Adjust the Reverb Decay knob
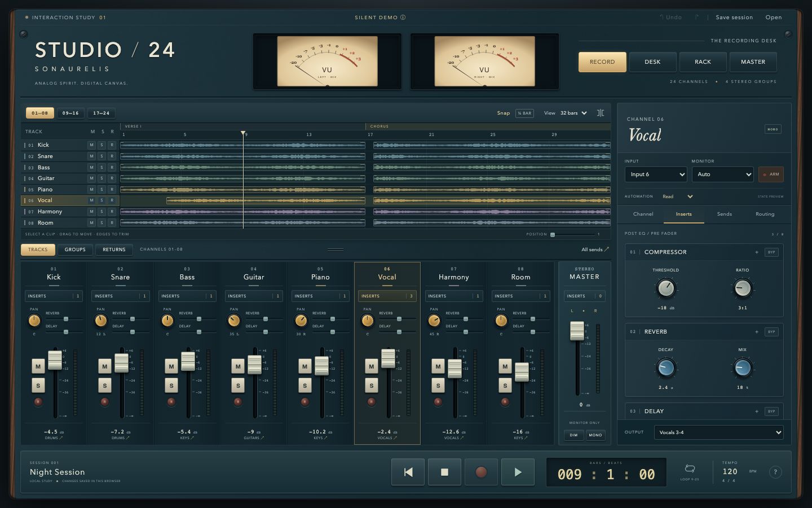 tap(666, 368)
